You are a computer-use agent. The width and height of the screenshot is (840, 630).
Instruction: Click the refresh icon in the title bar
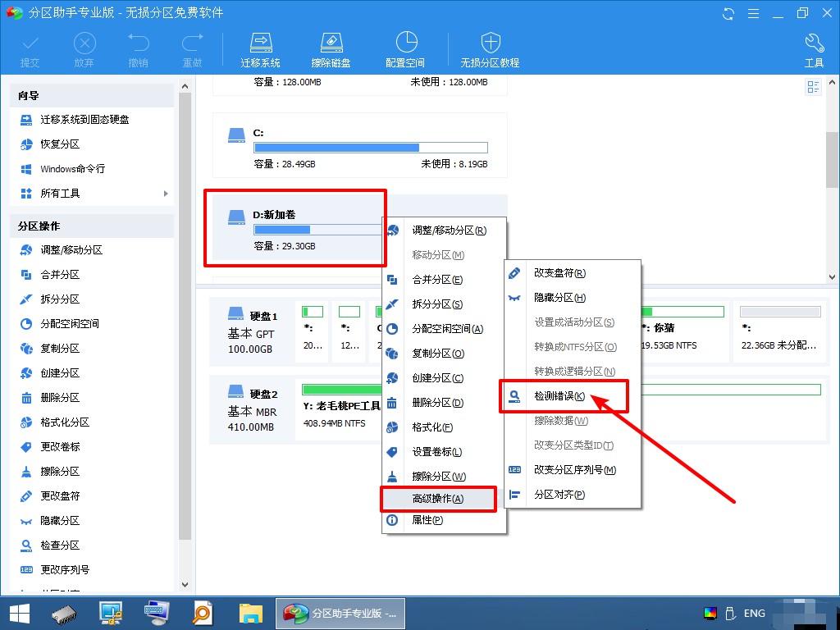(728, 13)
